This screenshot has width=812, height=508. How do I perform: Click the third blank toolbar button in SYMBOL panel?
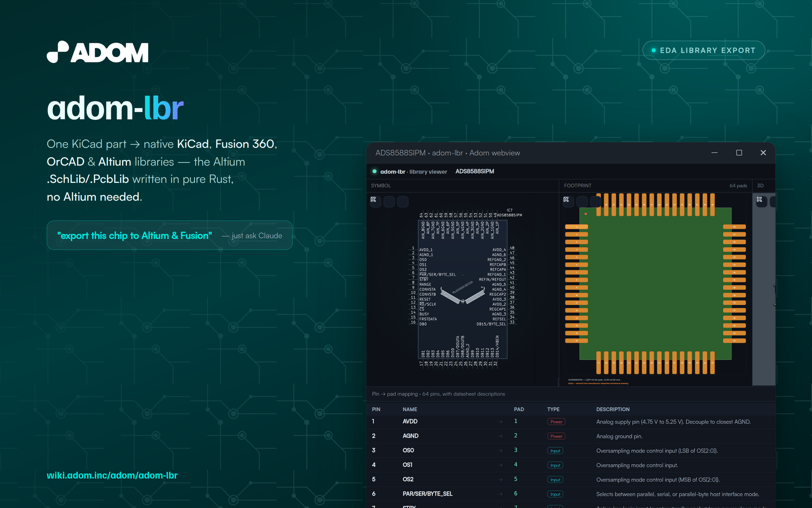click(x=403, y=202)
